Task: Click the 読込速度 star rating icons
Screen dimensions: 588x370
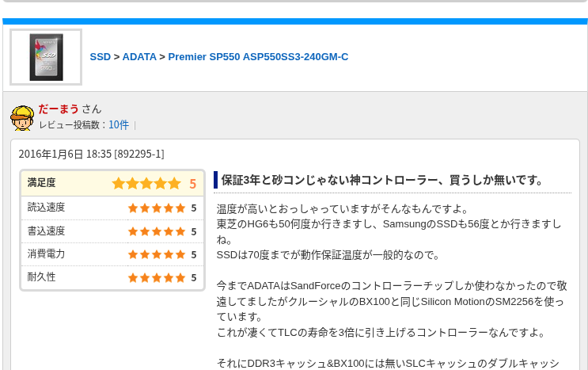Action: pos(157,208)
